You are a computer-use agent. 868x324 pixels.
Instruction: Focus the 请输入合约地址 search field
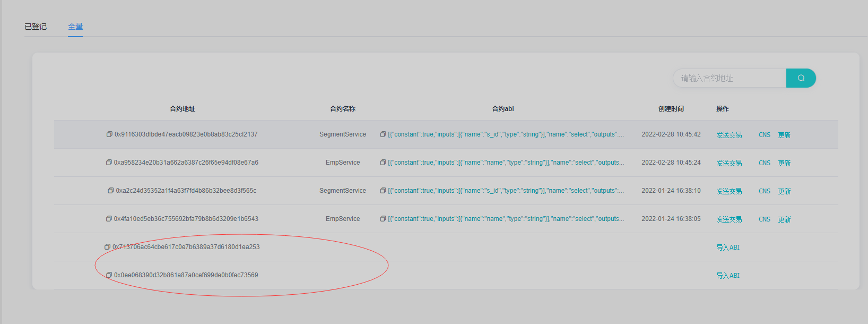click(x=730, y=78)
